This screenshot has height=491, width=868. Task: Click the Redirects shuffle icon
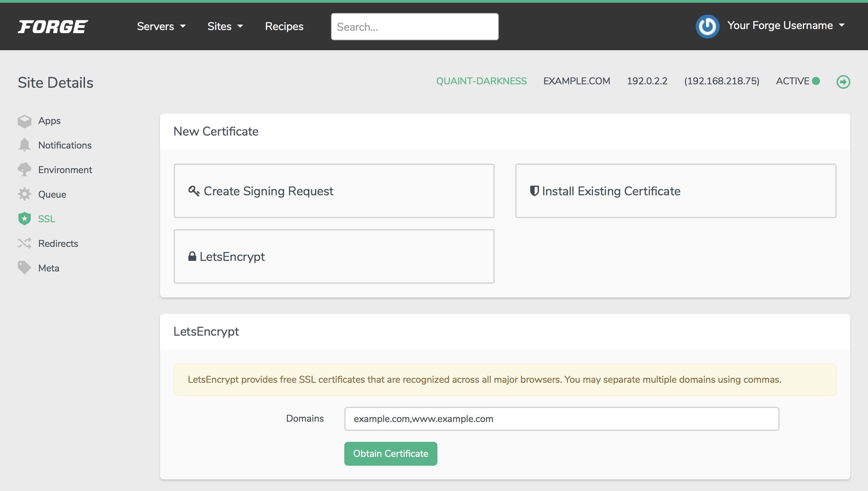[x=24, y=243]
